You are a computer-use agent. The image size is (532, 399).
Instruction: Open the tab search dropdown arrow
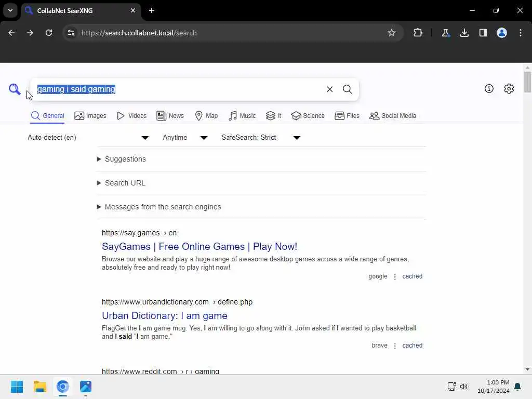10,10
